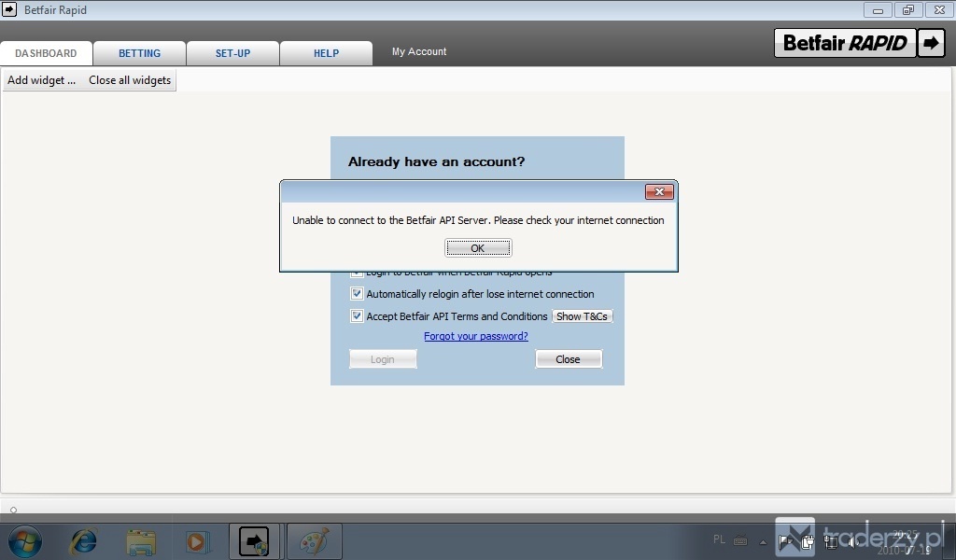This screenshot has width=956, height=560.
Task: Open Forgot your password? link
Action: 476,336
